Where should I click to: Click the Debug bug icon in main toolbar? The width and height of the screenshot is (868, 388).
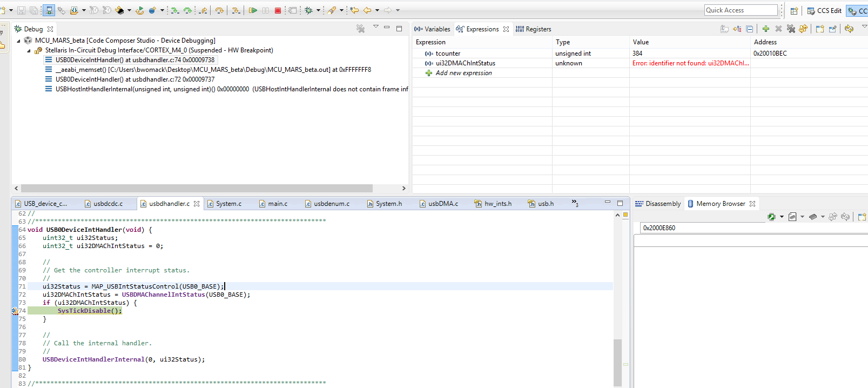tap(308, 10)
